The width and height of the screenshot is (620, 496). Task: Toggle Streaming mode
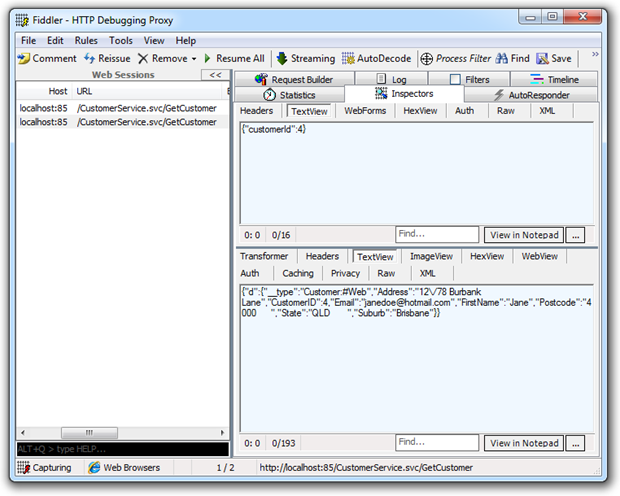click(x=306, y=59)
